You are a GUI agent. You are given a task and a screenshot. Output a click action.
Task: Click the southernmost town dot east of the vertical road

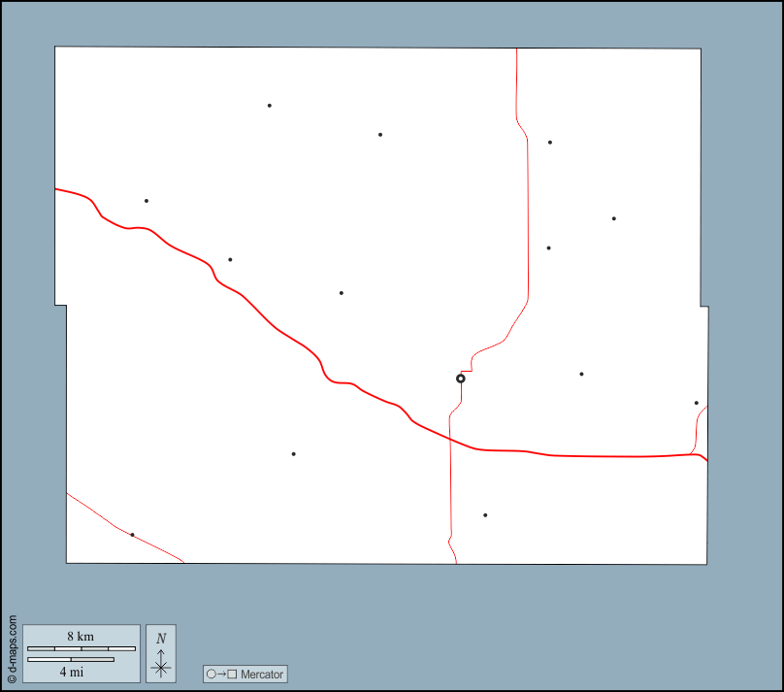pos(485,515)
